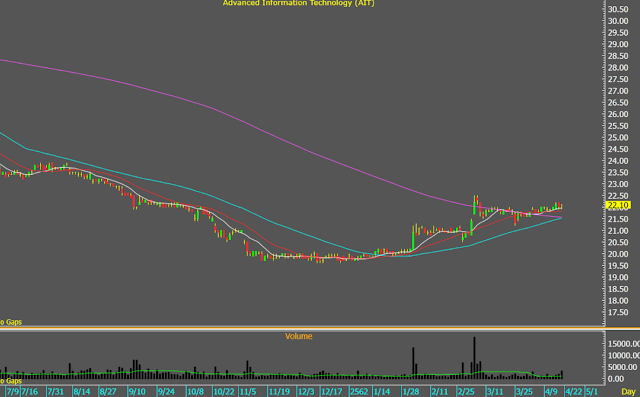Click the 29.00 price axis value
Screen dimensions: 640x397
[x=618, y=44]
